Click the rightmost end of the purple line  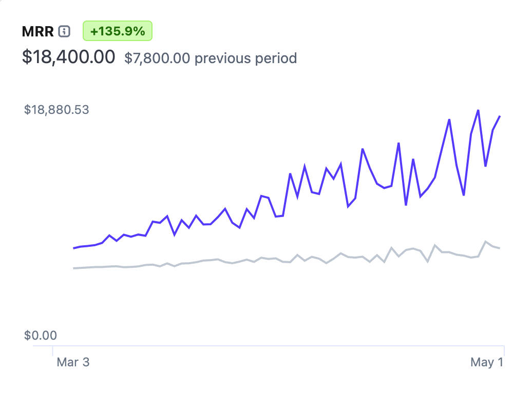point(500,116)
